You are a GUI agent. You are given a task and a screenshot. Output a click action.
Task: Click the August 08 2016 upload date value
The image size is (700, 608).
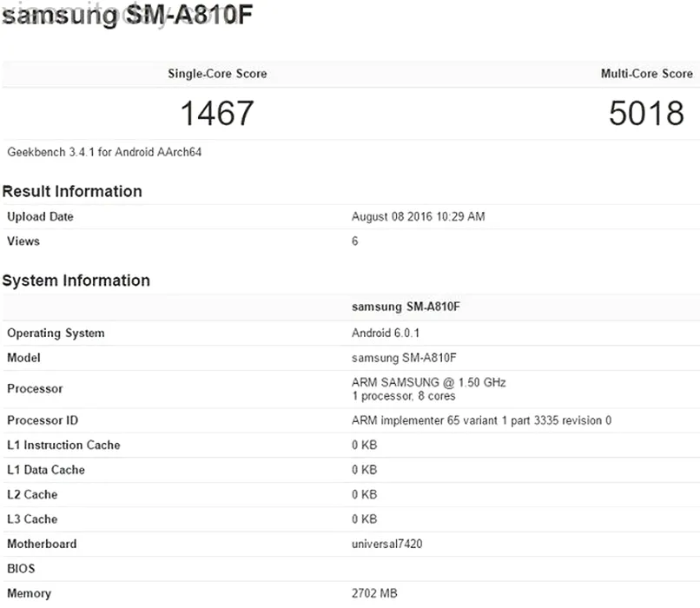tap(418, 217)
